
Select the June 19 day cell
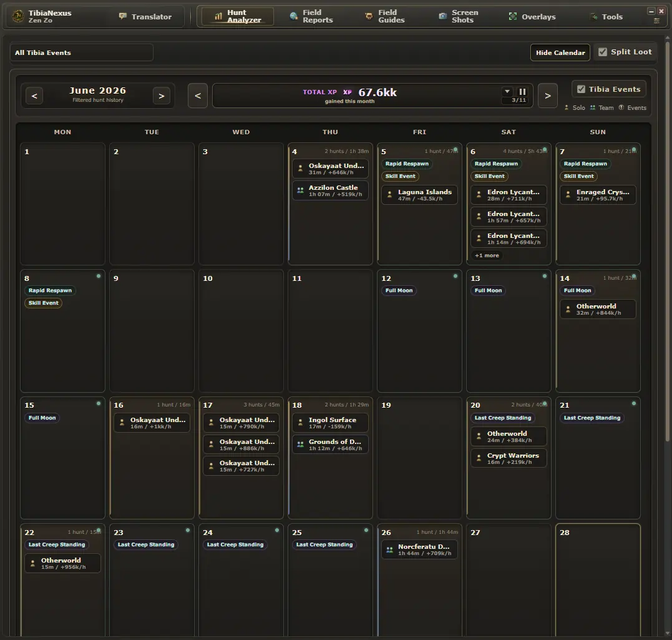coord(419,458)
